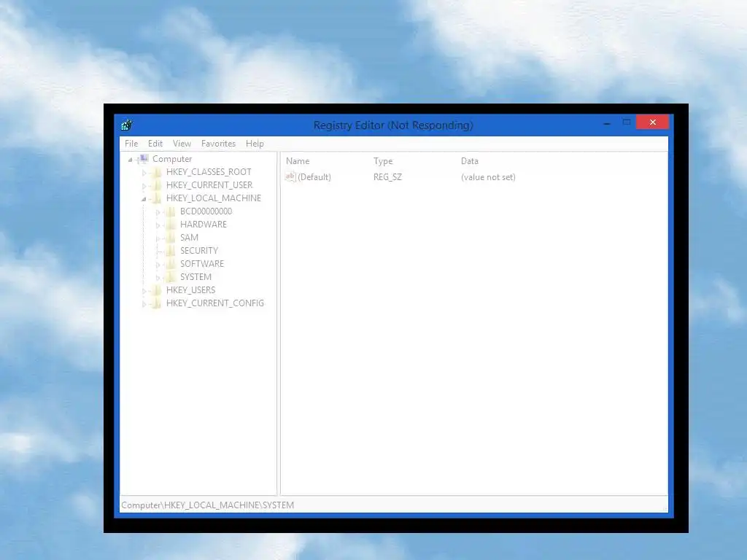747x560 pixels.
Task: Collapse the HKEY_LOCAL_MACHINE arrow
Action: pyautogui.click(x=144, y=199)
